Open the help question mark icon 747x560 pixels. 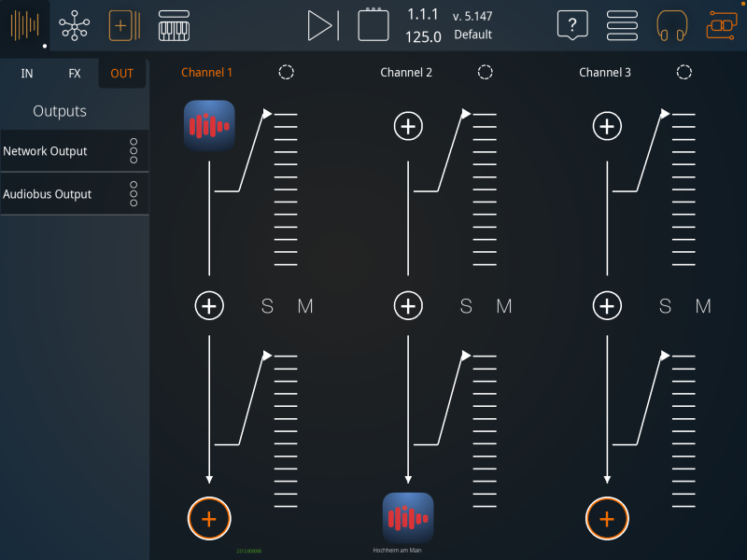pyautogui.click(x=572, y=25)
